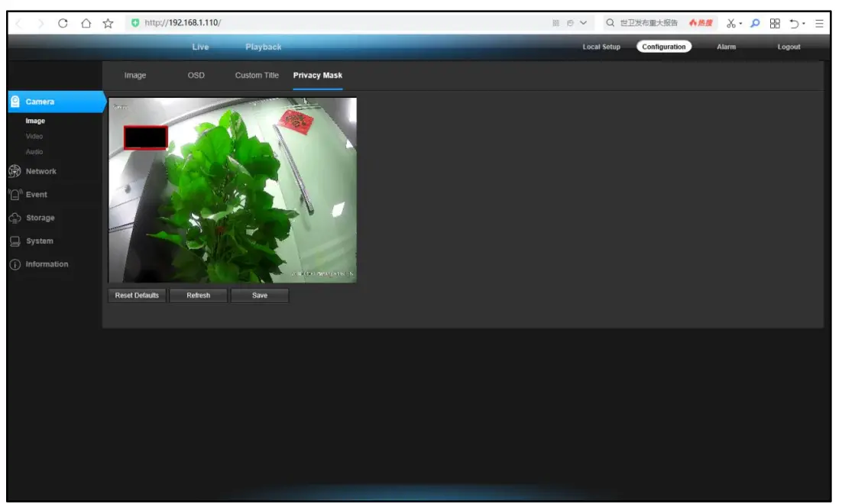
Task: Click the black privacy mask rectangle
Action: (145, 137)
